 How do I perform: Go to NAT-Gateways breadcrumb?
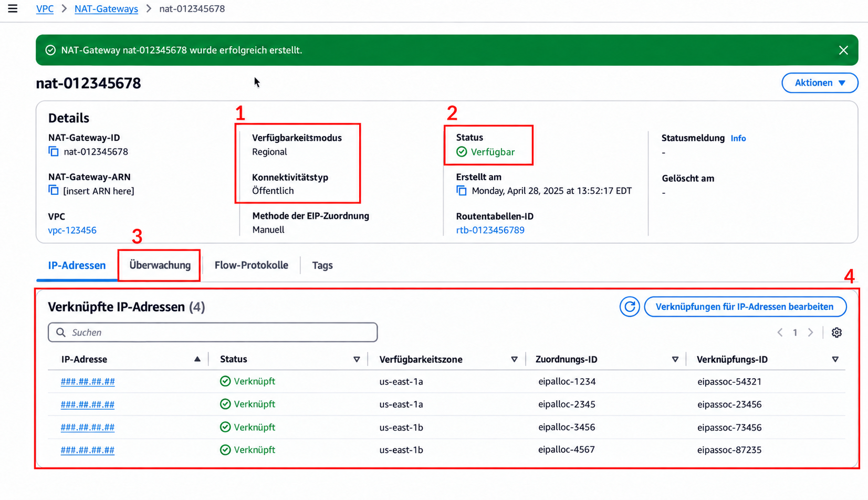(106, 9)
